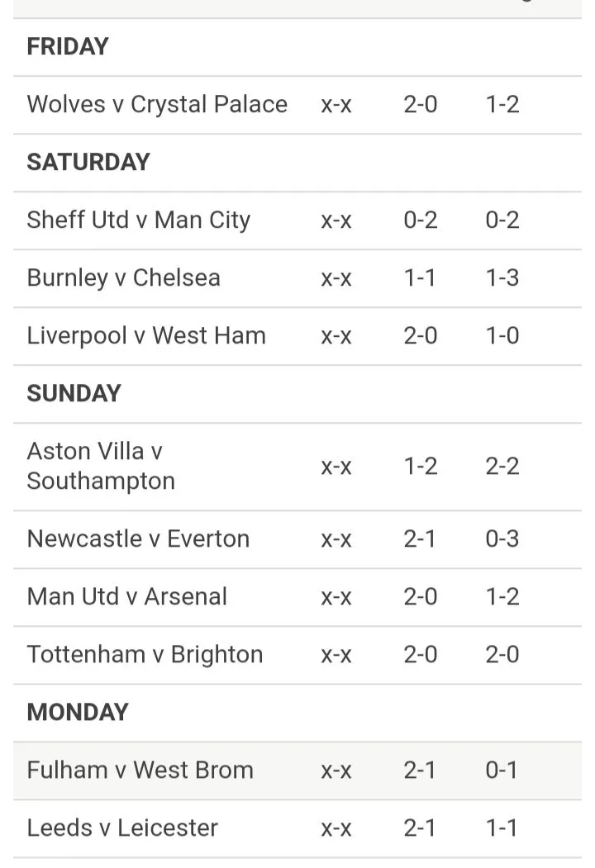Select the 0-1 prediction for Fulham v West Brom
Screen dimensions: 595x868
tap(502, 771)
